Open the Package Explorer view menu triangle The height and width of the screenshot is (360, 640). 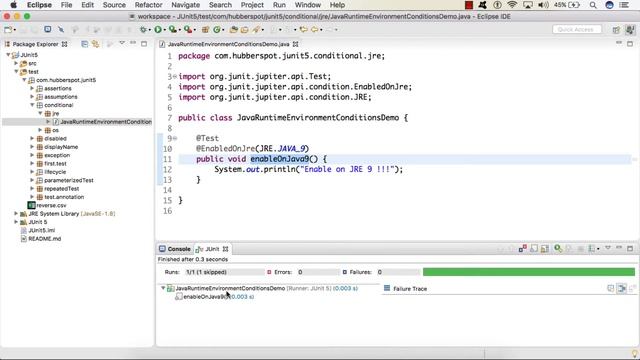[122, 43]
